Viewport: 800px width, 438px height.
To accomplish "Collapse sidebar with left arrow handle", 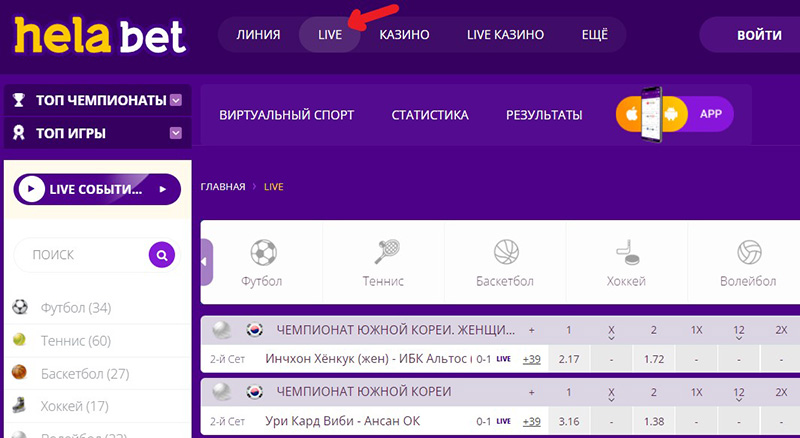I will [x=206, y=262].
